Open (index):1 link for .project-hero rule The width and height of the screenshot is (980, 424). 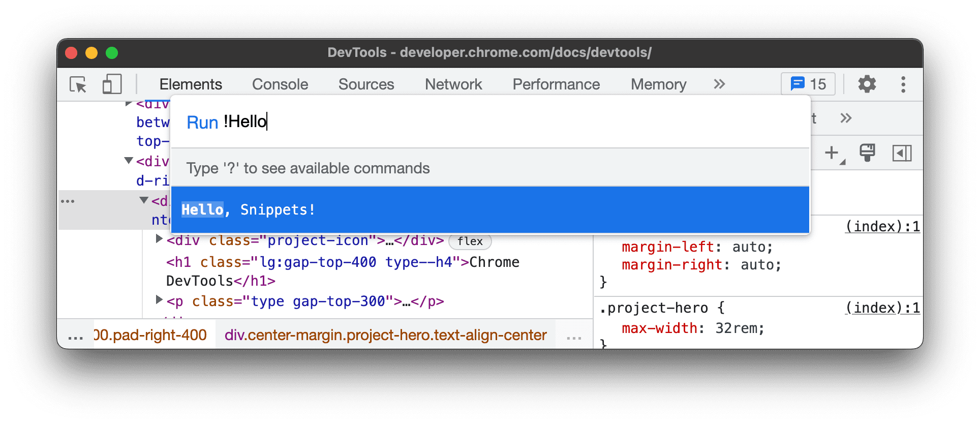[882, 308]
